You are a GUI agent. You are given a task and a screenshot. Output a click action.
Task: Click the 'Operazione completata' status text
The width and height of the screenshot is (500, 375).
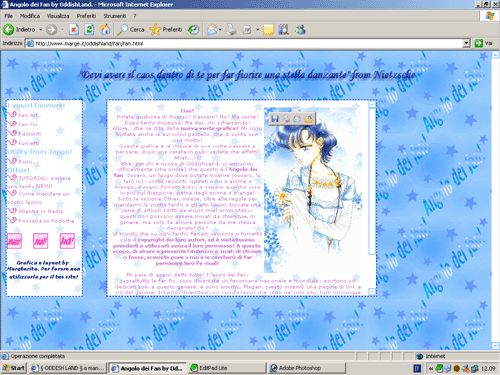tap(38, 356)
